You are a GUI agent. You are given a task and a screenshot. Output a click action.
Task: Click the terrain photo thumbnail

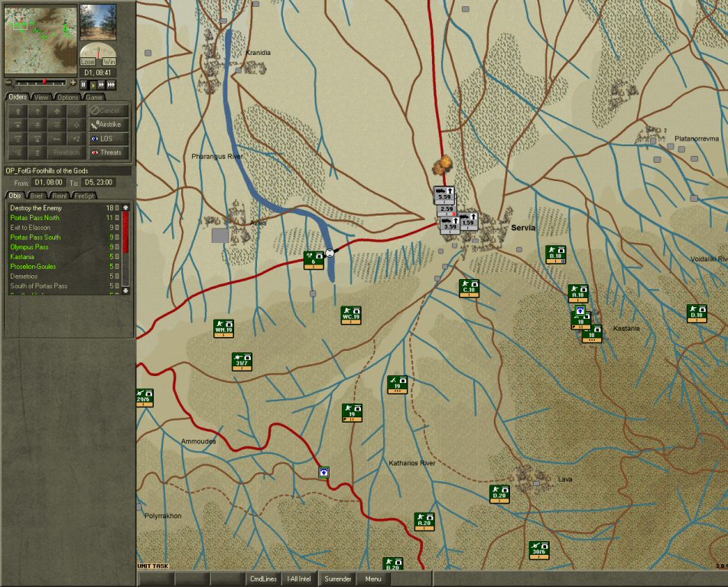[x=98, y=22]
